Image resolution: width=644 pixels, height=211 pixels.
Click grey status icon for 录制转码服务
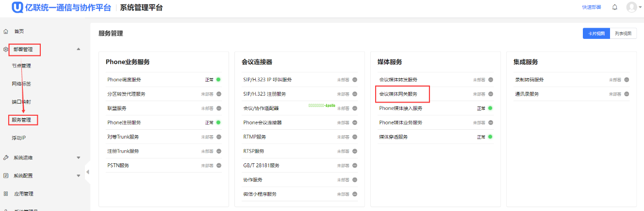(x=626, y=80)
